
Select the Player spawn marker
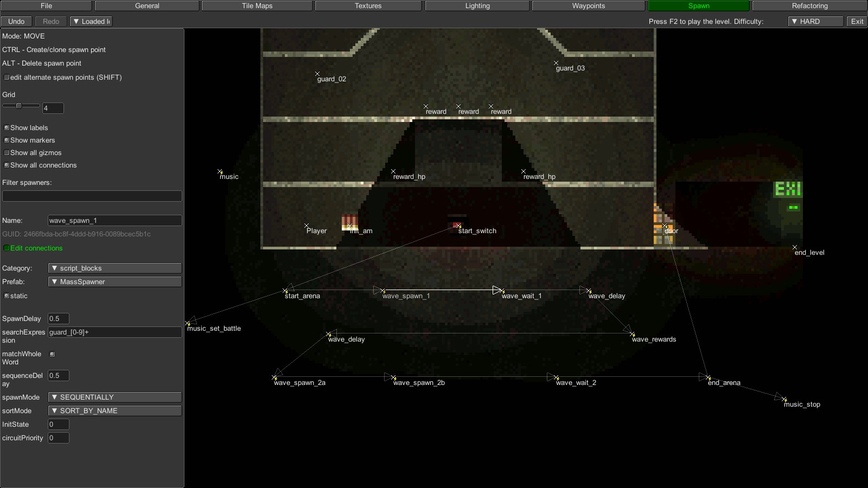click(x=308, y=226)
